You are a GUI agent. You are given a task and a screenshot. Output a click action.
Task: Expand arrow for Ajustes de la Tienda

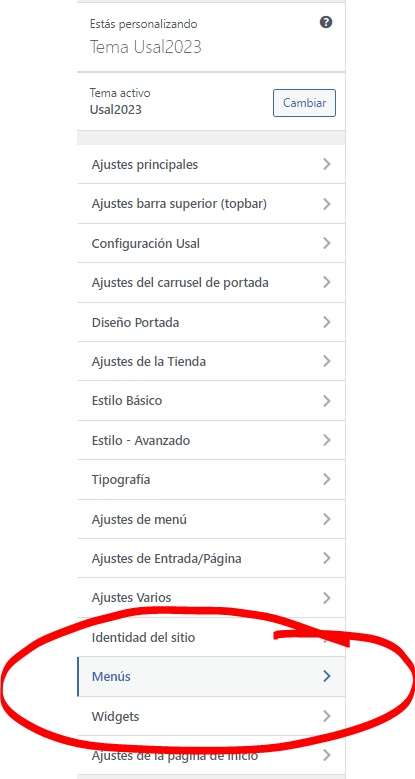[x=327, y=361]
